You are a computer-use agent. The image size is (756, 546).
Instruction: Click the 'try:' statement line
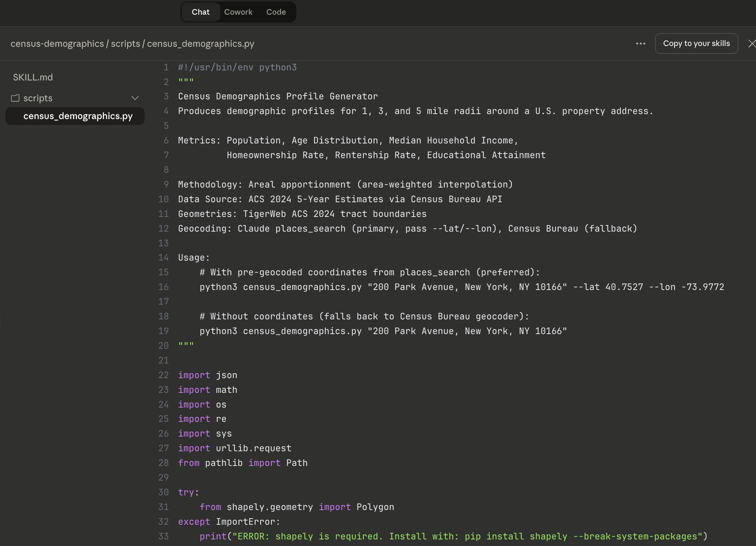(188, 492)
